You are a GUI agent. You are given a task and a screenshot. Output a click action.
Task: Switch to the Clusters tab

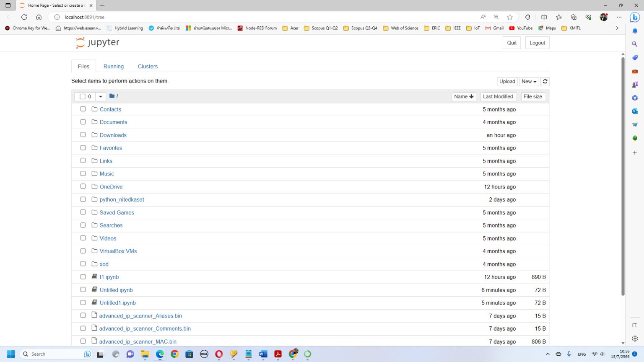148,66
